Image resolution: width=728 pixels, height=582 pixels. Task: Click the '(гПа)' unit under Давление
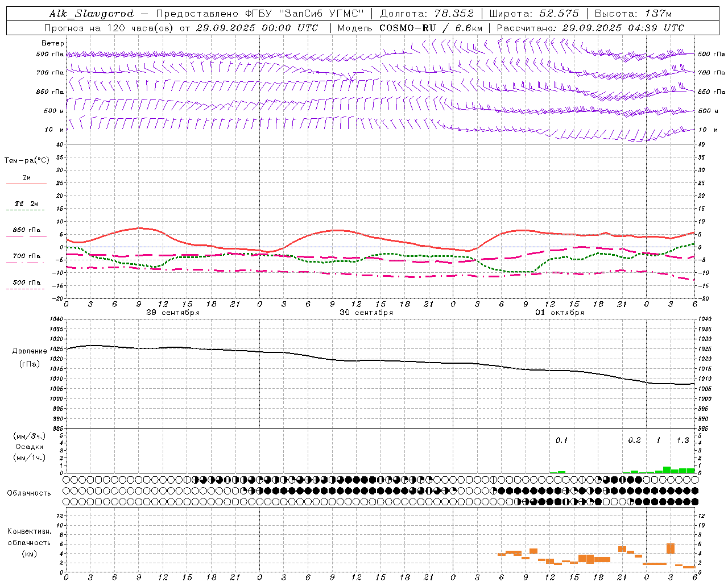[30, 364]
